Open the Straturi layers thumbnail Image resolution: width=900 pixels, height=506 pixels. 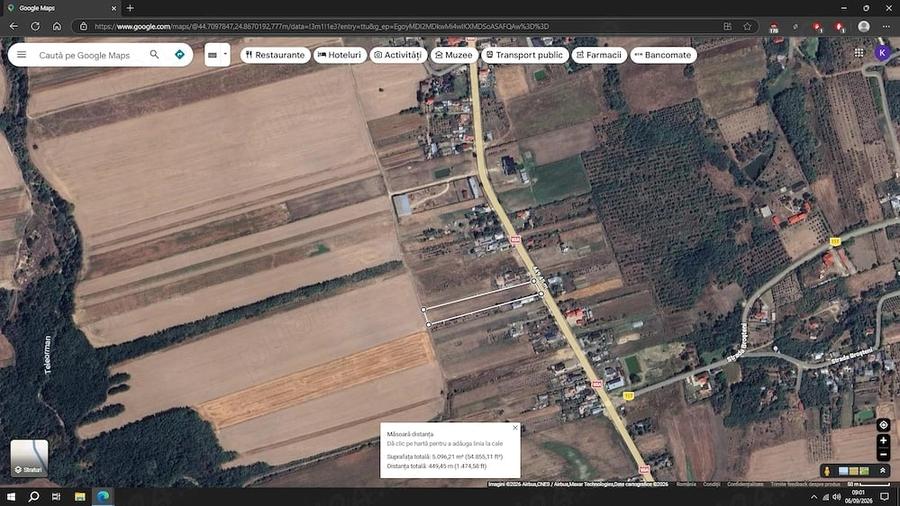point(29,458)
